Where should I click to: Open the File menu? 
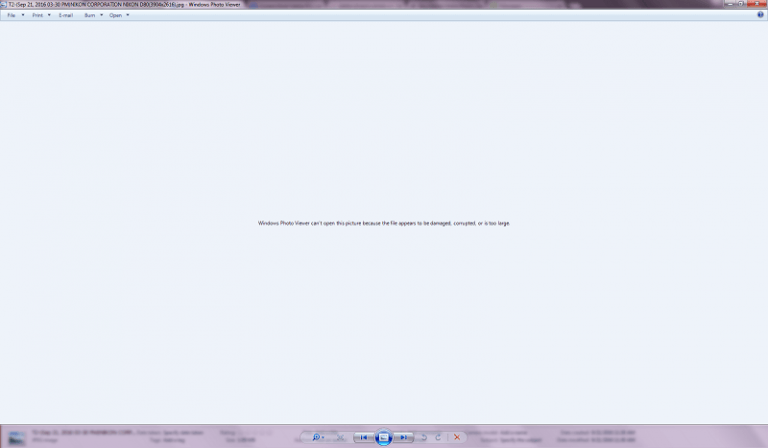click(x=14, y=15)
